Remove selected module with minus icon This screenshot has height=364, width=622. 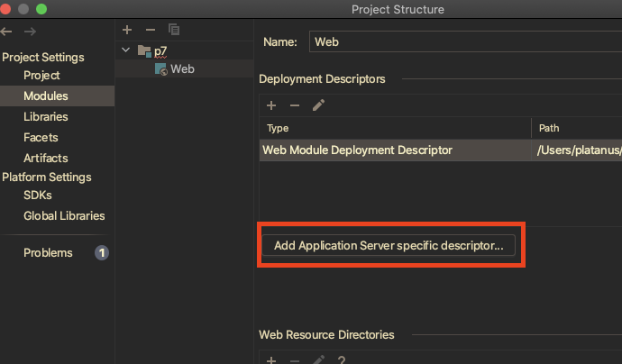[151, 31]
